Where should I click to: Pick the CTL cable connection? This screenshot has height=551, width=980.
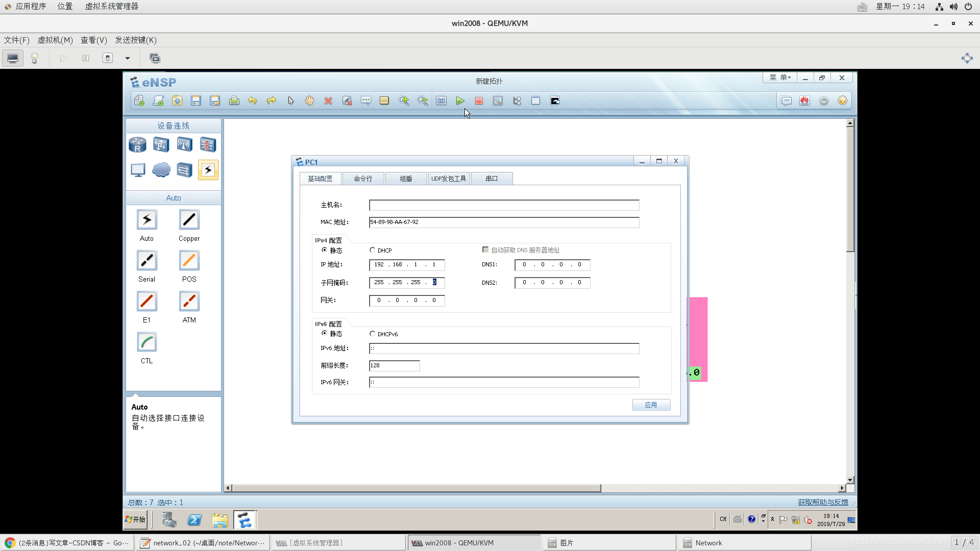pyautogui.click(x=146, y=343)
